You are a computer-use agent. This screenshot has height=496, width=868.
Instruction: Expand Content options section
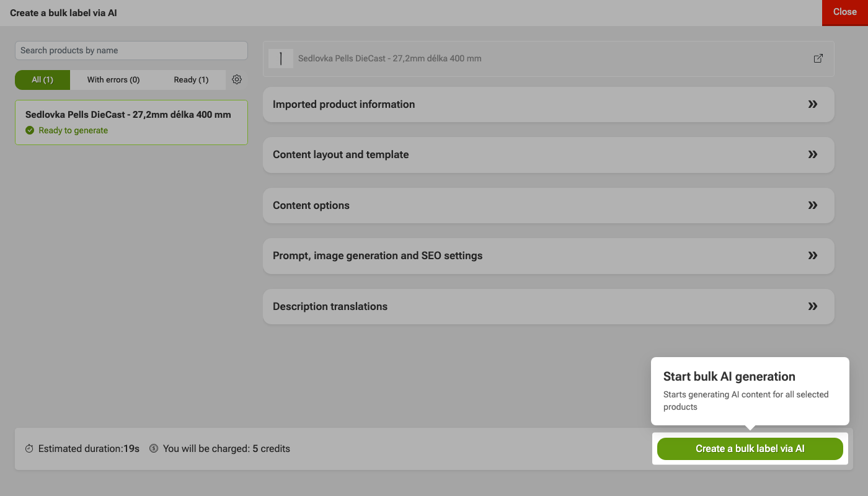549,205
